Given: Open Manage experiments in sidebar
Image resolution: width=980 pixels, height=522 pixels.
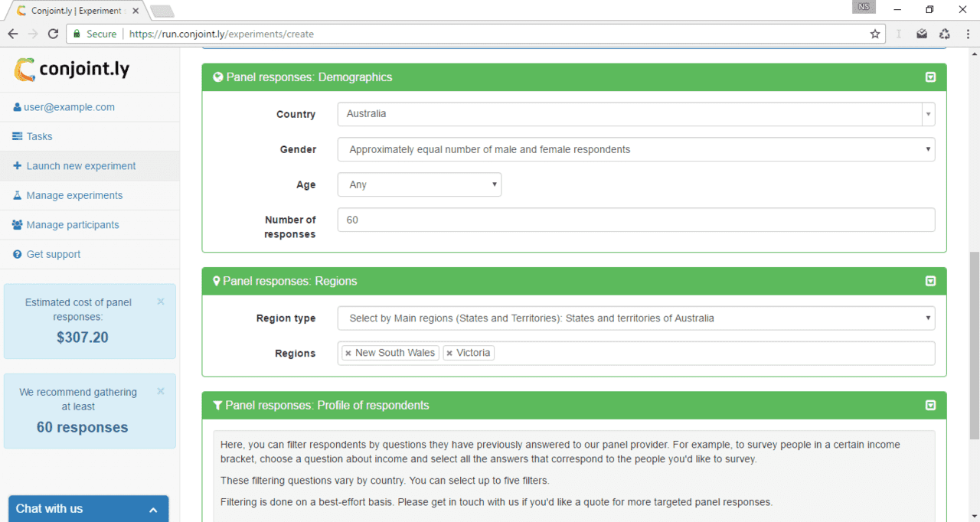Looking at the screenshot, I should pos(74,195).
